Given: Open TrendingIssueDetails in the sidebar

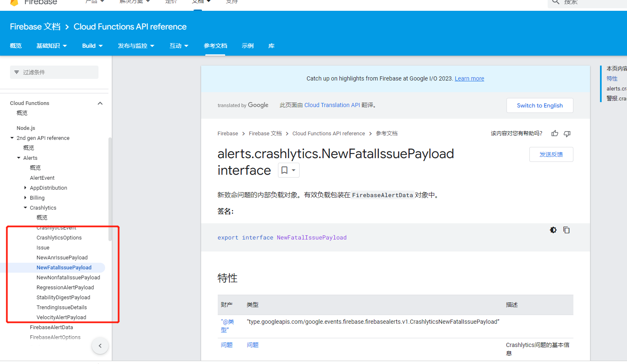Looking at the screenshot, I should [x=61, y=307].
